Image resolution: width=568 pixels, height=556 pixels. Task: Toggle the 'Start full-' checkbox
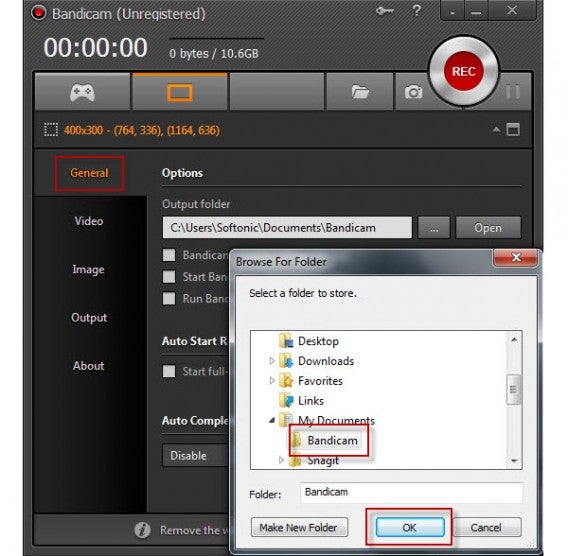pyautogui.click(x=169, y=371)
